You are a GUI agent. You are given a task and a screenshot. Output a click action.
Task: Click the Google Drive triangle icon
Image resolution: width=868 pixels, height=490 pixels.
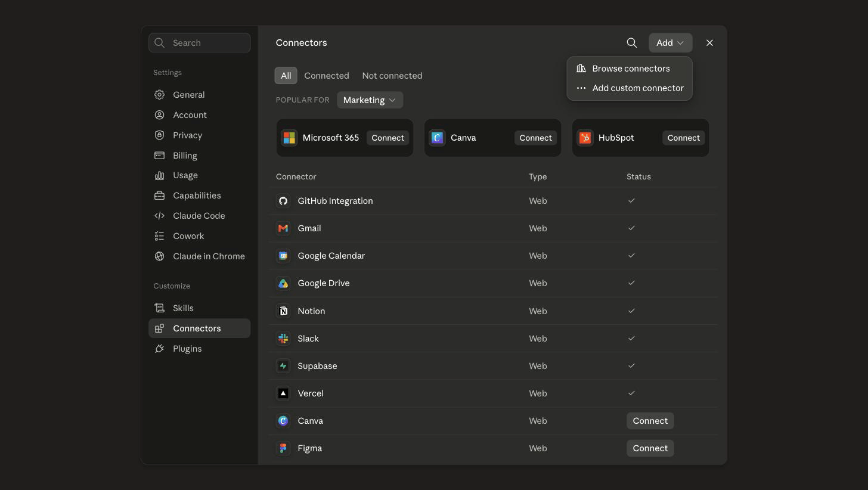[283, 283]
